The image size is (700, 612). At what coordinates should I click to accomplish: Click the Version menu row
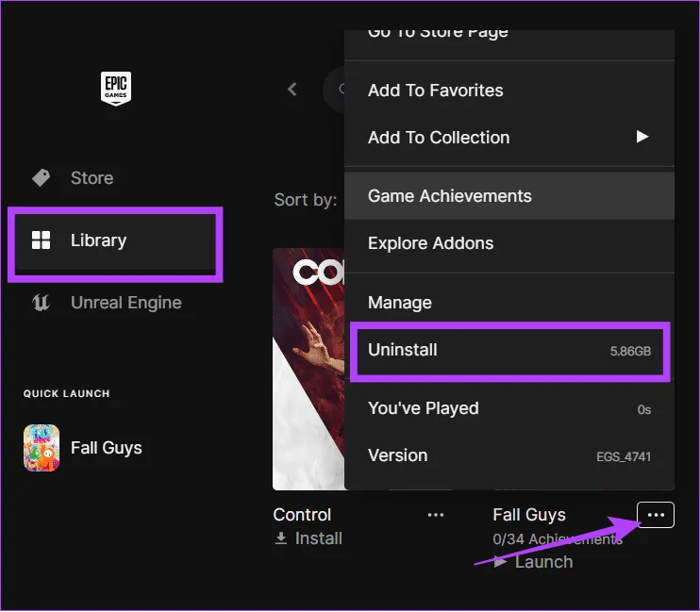point(509,455)
